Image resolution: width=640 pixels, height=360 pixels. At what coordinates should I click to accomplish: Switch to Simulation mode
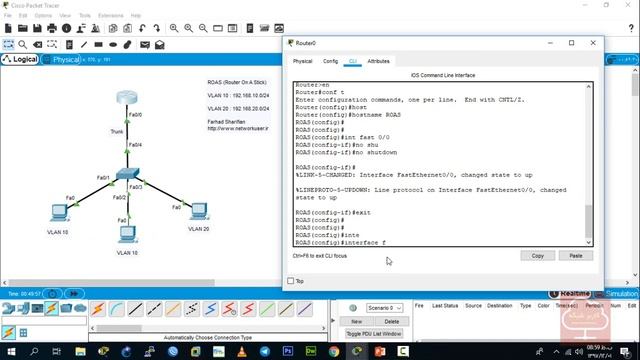(x=617, y=293)
